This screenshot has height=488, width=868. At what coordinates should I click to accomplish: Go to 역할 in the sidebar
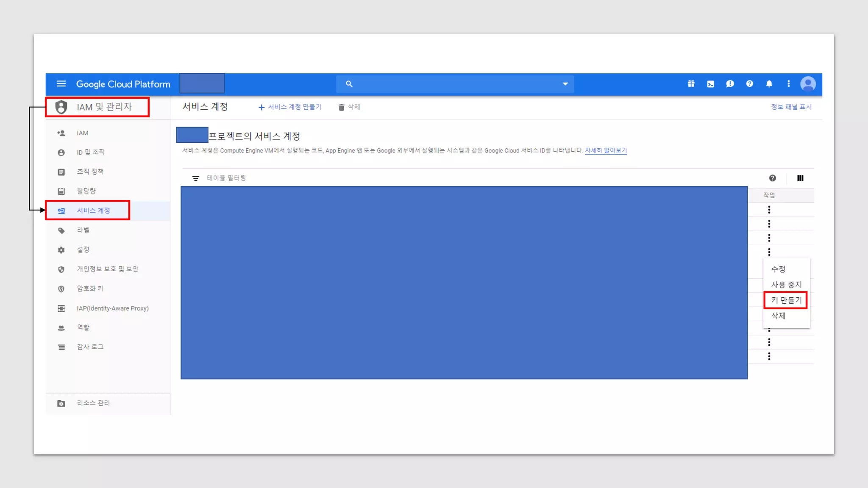[x=83, y=327]
